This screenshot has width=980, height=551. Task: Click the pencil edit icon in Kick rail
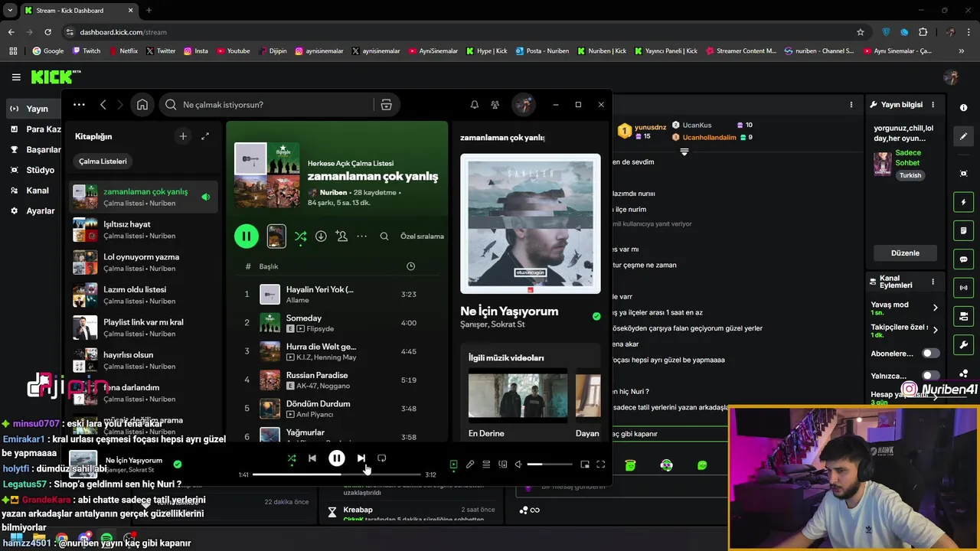pyautogui.click(x=963, y=136)
